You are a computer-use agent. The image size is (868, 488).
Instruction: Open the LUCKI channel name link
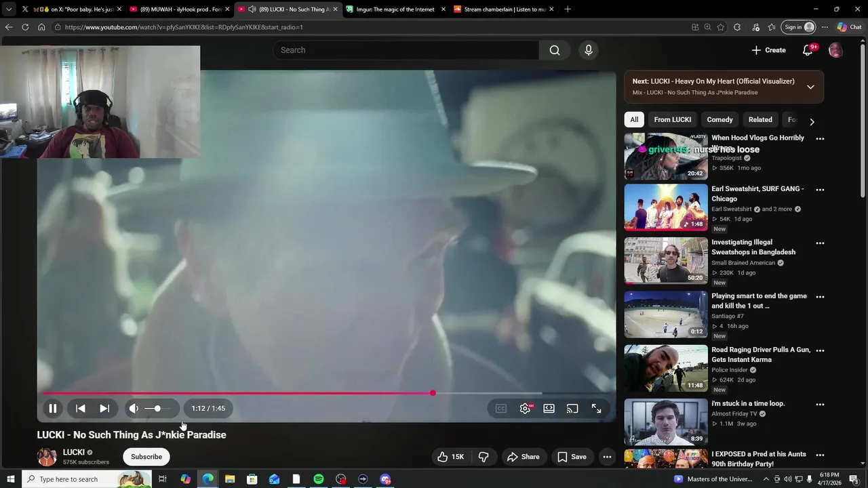74,452
